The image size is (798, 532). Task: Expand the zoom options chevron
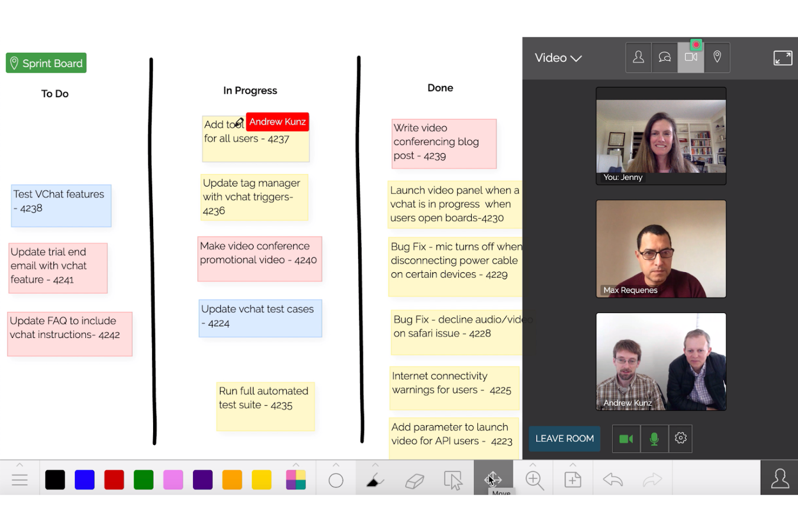tap(533, 465)
